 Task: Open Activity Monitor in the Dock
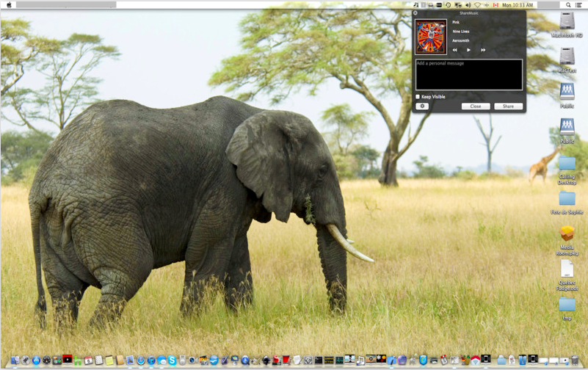coord(339,360)
